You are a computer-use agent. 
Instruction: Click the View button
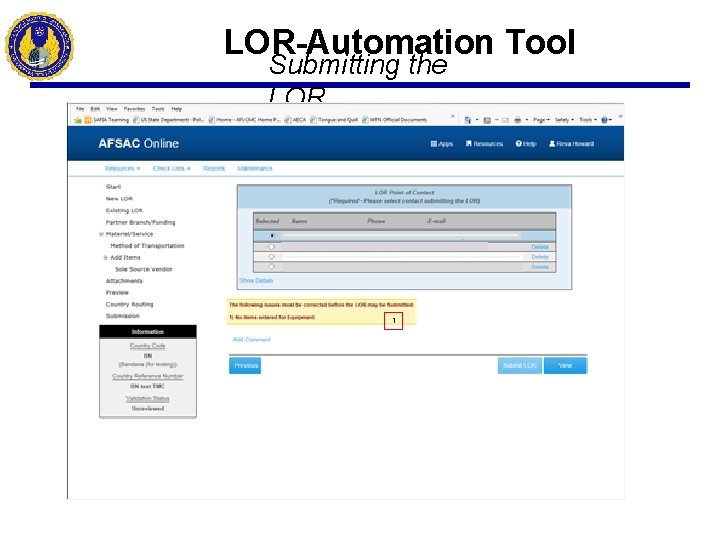tap(565, 366)
